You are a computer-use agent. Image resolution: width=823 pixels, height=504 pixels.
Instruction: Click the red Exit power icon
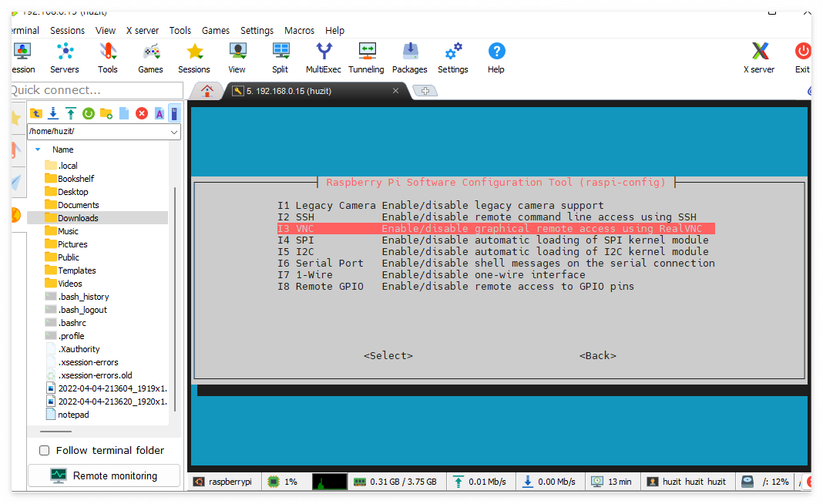(x=802, y=58)
